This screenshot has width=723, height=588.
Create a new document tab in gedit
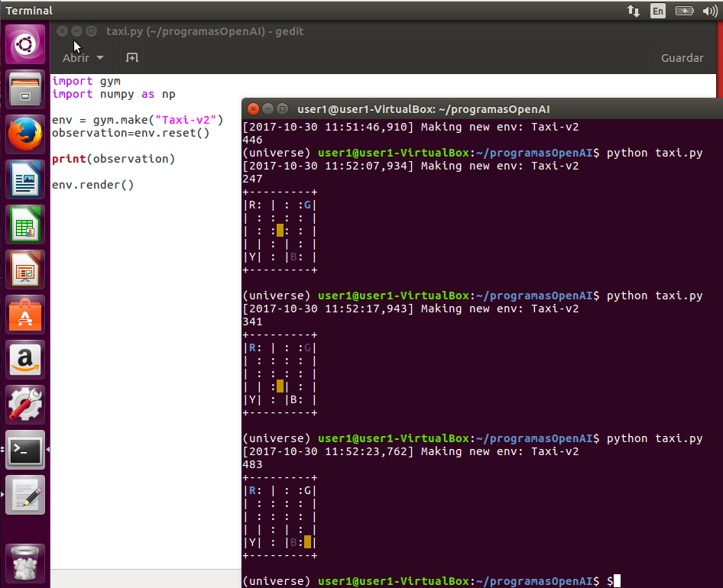coord(132,57)
